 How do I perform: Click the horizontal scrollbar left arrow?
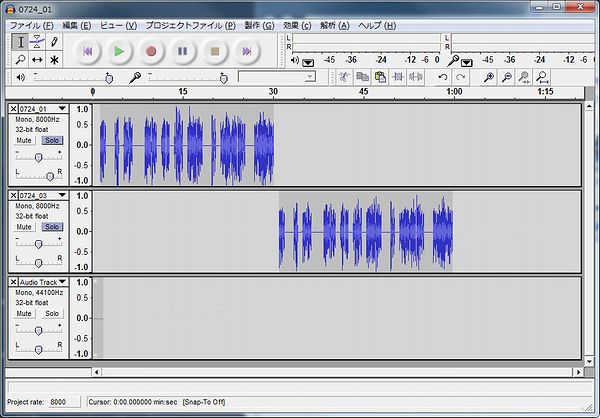click(97, 372)
